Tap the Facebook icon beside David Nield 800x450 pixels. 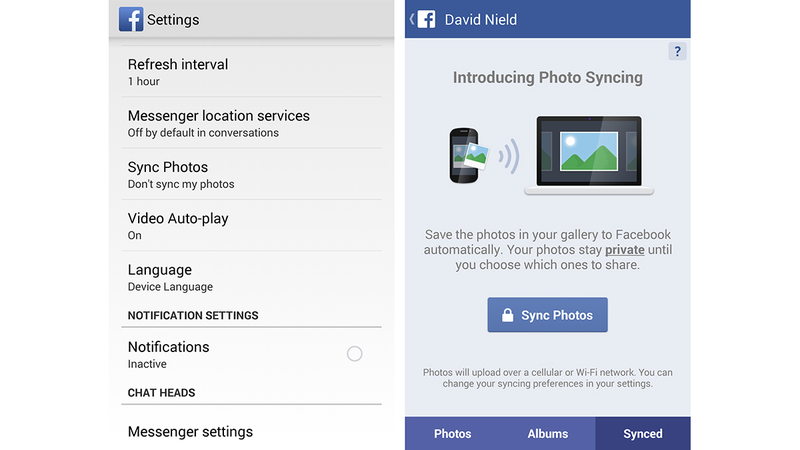pos(427,19)
